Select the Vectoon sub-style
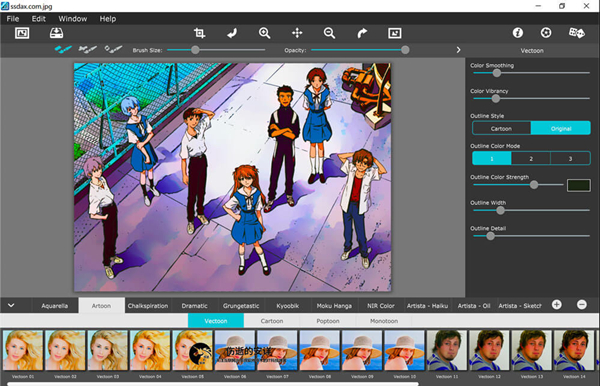Viewport: 600px width, 386px height. point(216,321)
